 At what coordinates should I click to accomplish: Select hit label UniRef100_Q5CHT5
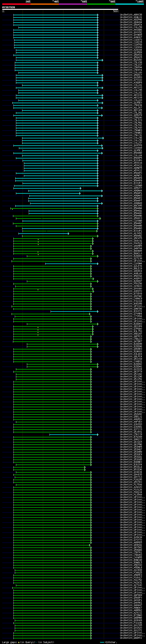131,239
